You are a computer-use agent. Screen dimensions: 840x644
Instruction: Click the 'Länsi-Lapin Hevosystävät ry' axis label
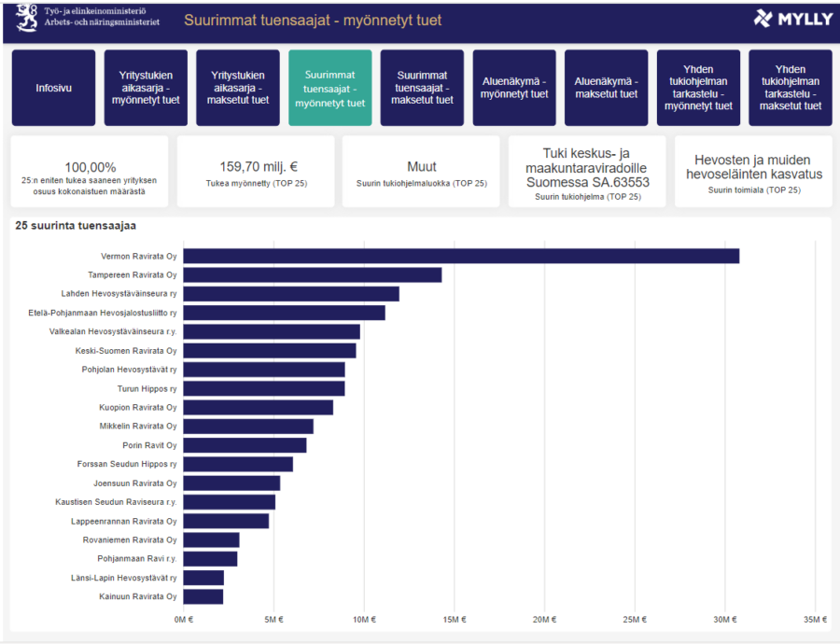coord(124,578)
